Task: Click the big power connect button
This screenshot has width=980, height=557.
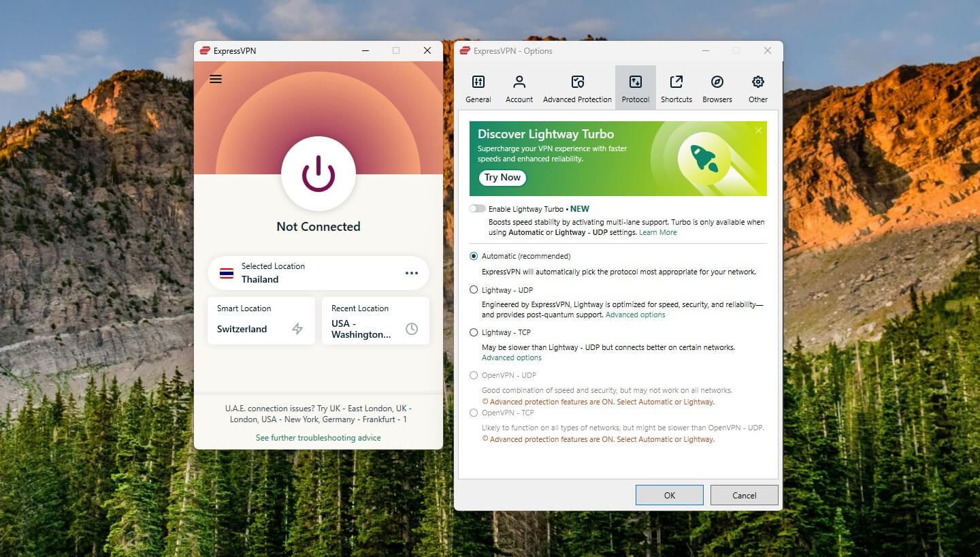Action: pos(318,174)
